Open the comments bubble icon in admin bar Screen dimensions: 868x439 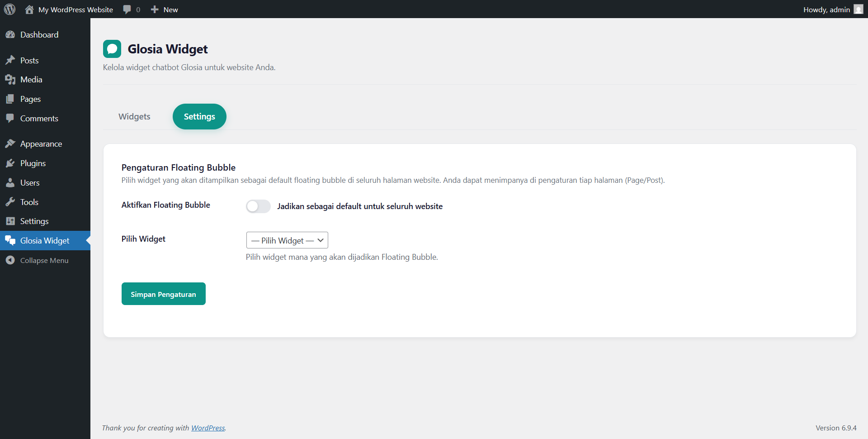point(127,10)
